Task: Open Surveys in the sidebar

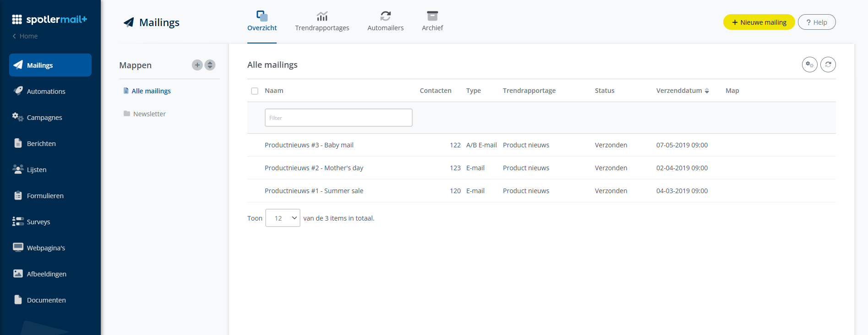Action: click(38, 222)
